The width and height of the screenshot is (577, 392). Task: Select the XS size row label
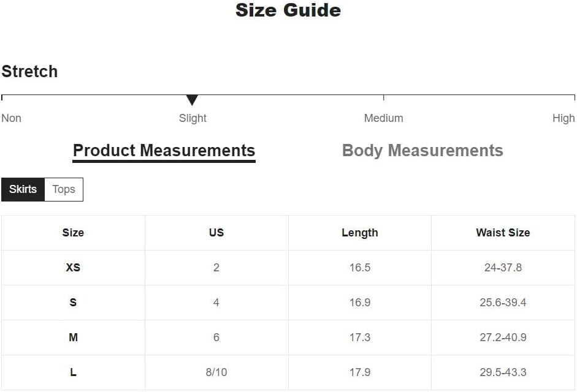[73, 268]
